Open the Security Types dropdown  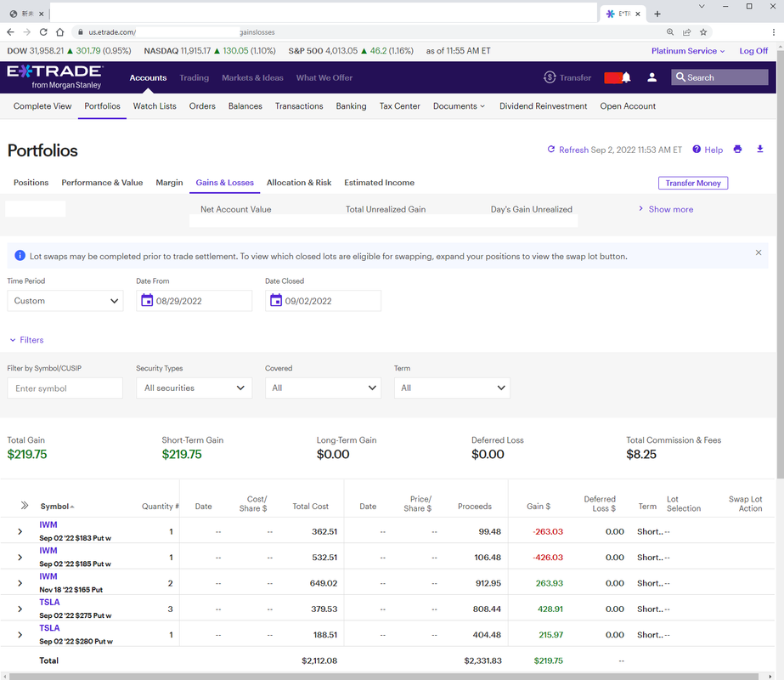(194, 388)
